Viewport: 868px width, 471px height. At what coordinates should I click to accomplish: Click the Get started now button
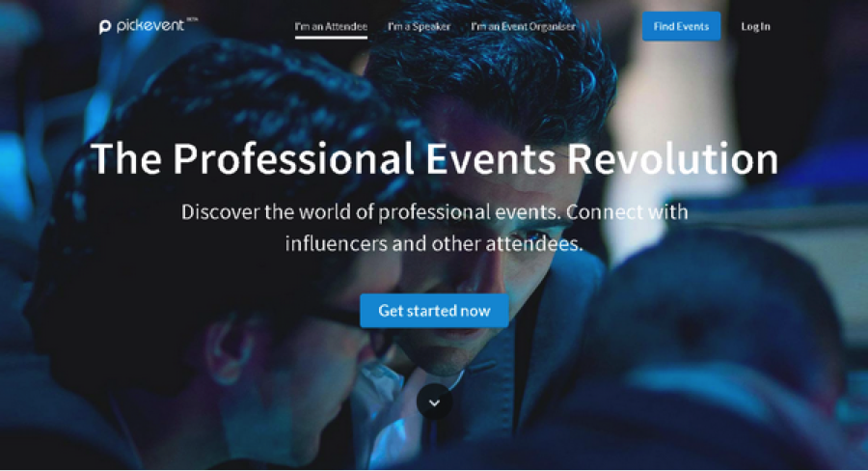[435, 311]
